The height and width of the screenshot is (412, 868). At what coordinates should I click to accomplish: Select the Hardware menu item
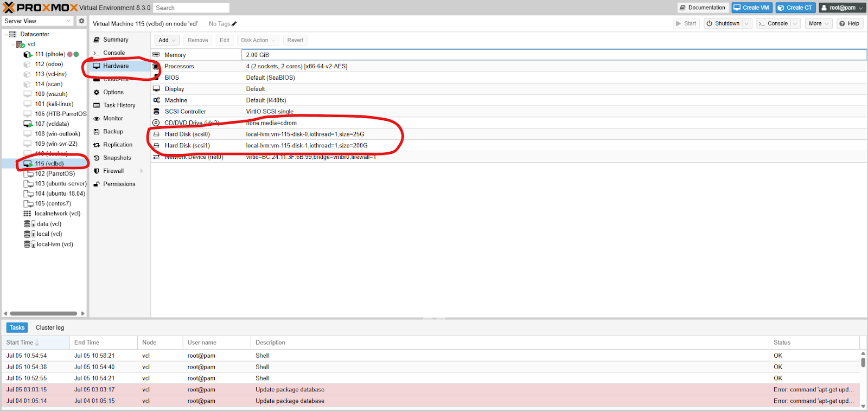119,66
